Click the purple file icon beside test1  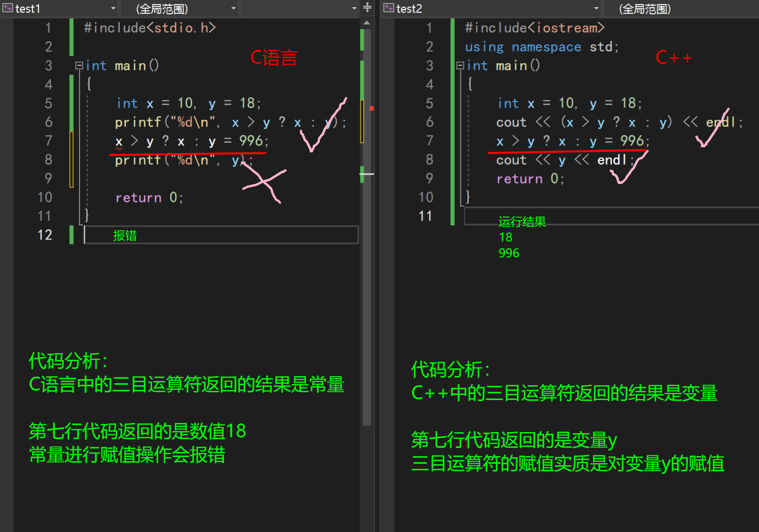pyautogui.click(x=7, y=8)
